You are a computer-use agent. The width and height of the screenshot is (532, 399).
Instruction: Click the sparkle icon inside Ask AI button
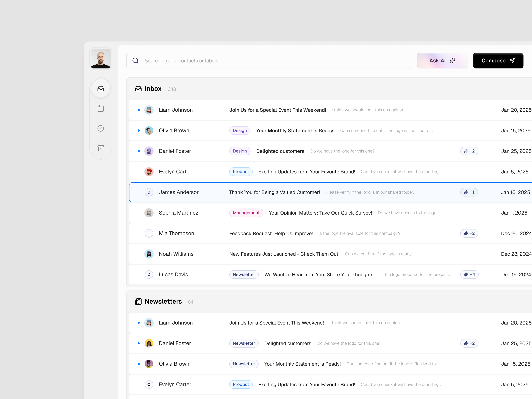452,61
